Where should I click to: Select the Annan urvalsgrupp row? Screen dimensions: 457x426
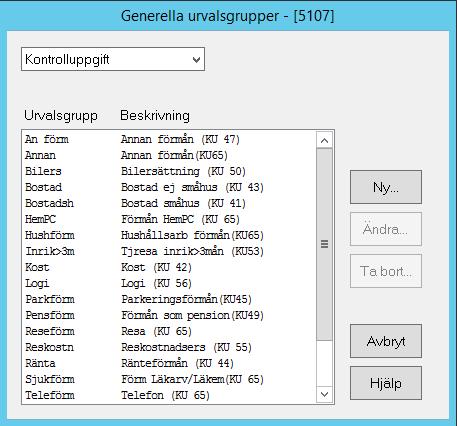pyautogui.click(x=169, y=155)
